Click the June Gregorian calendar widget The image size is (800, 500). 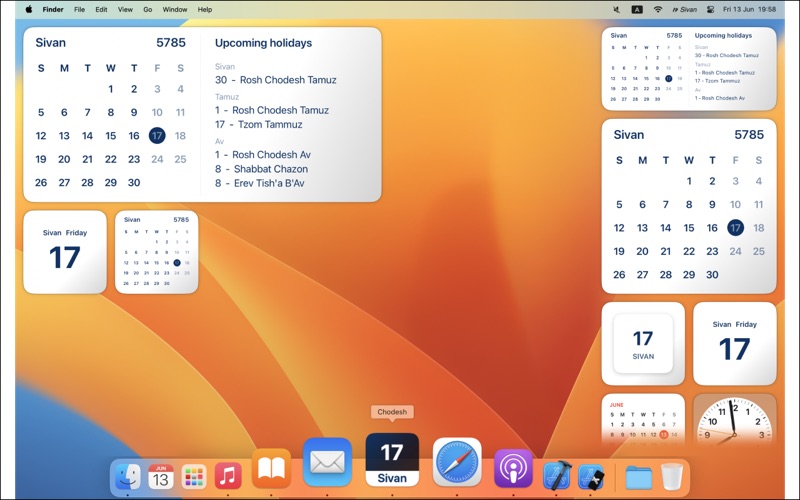(643, 421)
